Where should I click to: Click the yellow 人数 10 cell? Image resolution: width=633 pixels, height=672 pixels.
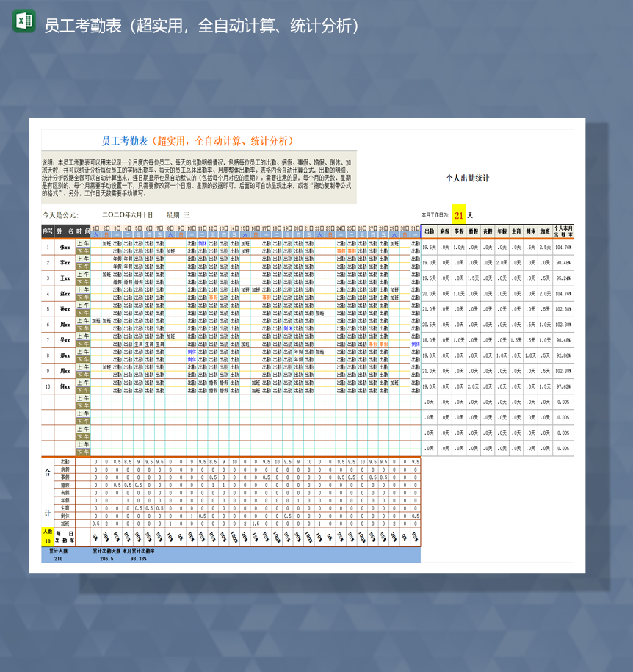tap(46, 535)
